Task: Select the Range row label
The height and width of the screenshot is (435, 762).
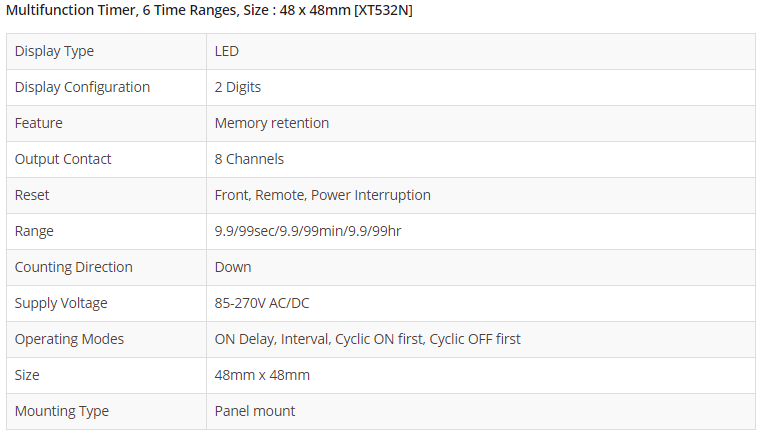Action: point(34,231)
